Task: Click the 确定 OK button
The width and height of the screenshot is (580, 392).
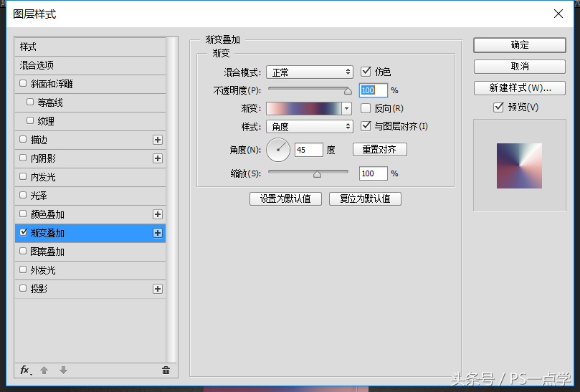Action: tap(519, 45)
